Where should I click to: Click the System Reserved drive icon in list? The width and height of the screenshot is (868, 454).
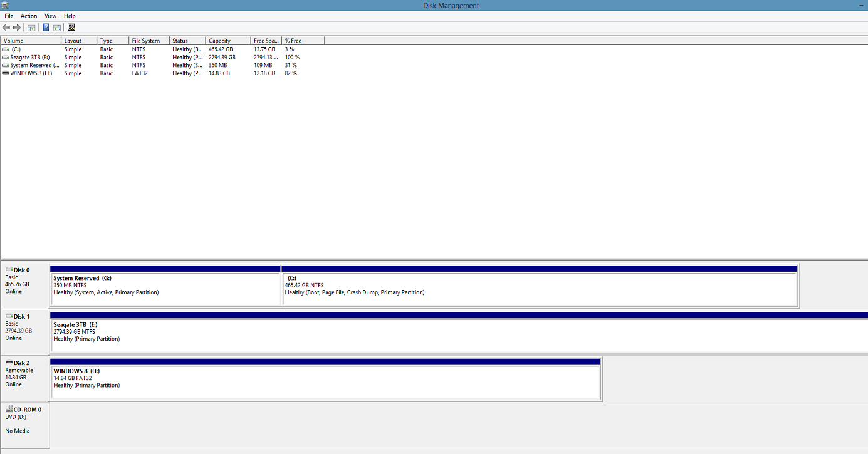[x=6, y=65]
